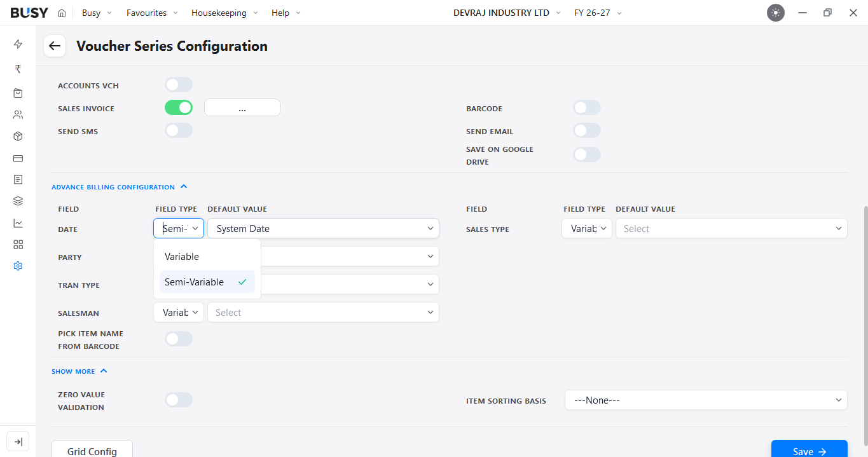The image size is (868, 457).
Task: Click the Grid Config button
Action: 92,449
